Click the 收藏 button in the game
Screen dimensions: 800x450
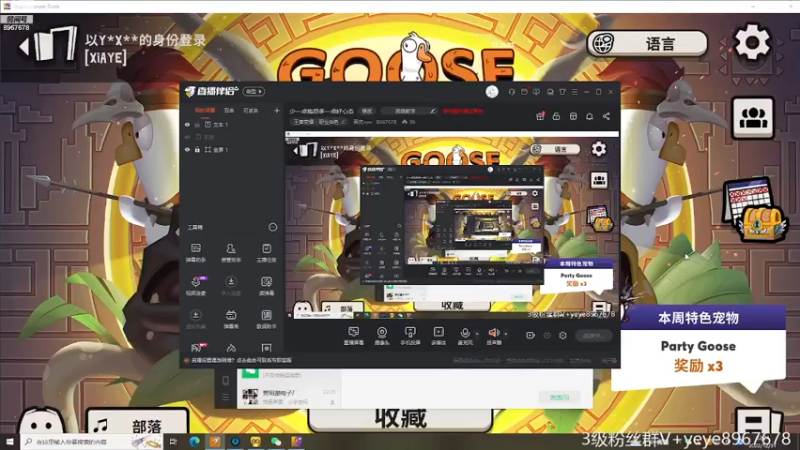[x=401, y=419]
